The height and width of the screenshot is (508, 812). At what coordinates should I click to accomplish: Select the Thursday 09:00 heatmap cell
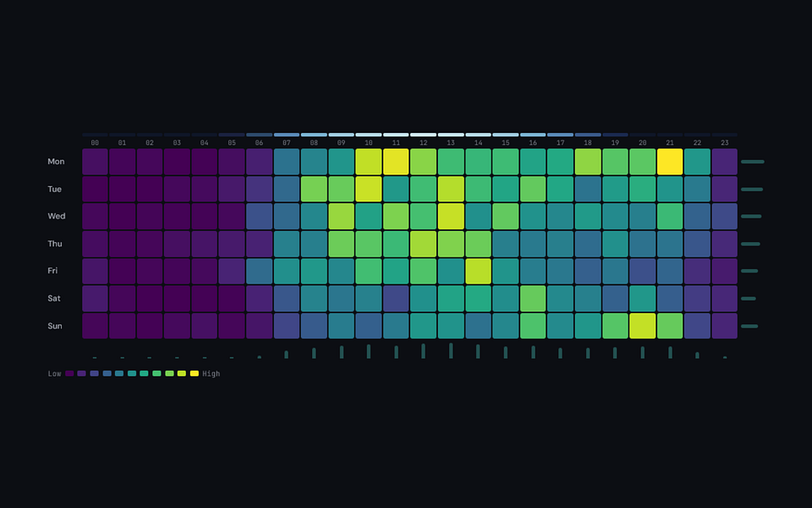pos(341,244)
